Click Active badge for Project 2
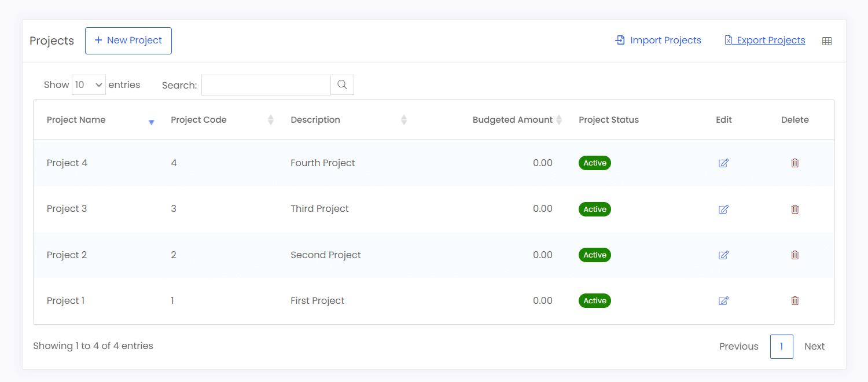This screenshot has width=868, height=382. (595, 255)
